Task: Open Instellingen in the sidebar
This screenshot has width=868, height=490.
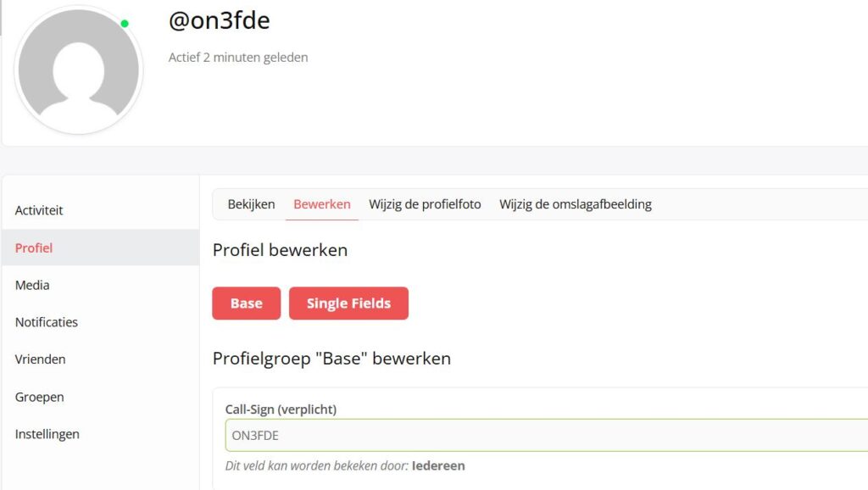Action: 47,434
